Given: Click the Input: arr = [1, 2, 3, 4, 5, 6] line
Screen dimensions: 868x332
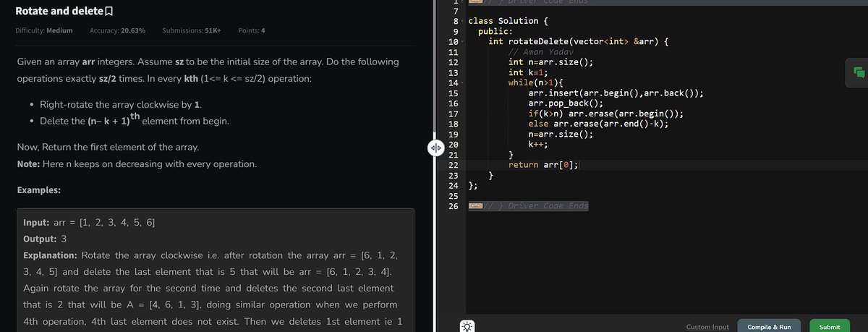Looking at the screenshot, I should pos(89,221).
